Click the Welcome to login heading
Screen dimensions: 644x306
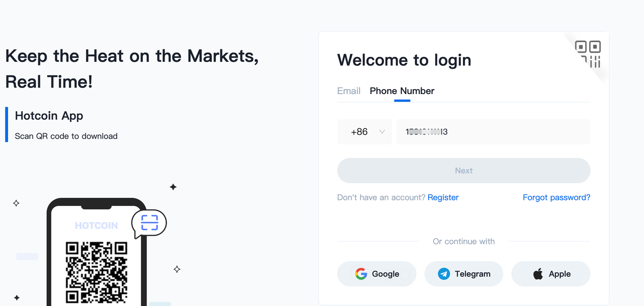(x=404, y=60)
